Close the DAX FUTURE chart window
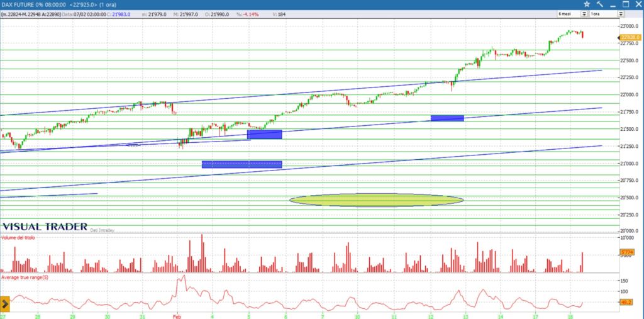Screen dimensions: 644x319 click(x=638, y=4)
